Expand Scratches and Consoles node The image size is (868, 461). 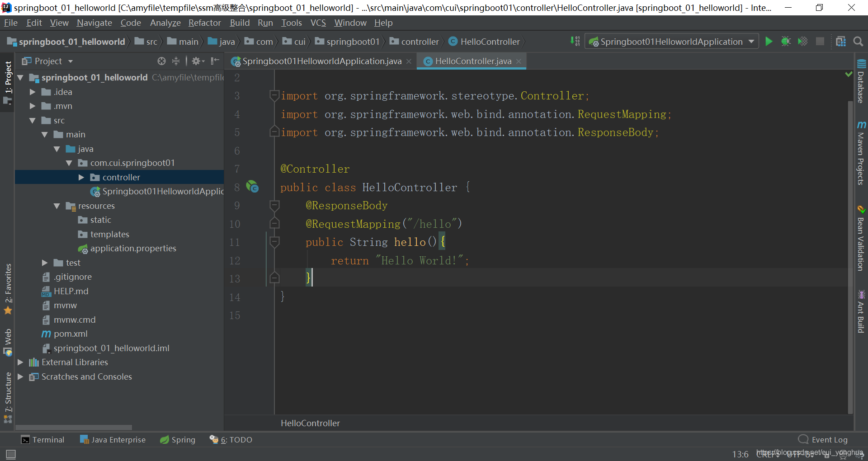(20, 376)
